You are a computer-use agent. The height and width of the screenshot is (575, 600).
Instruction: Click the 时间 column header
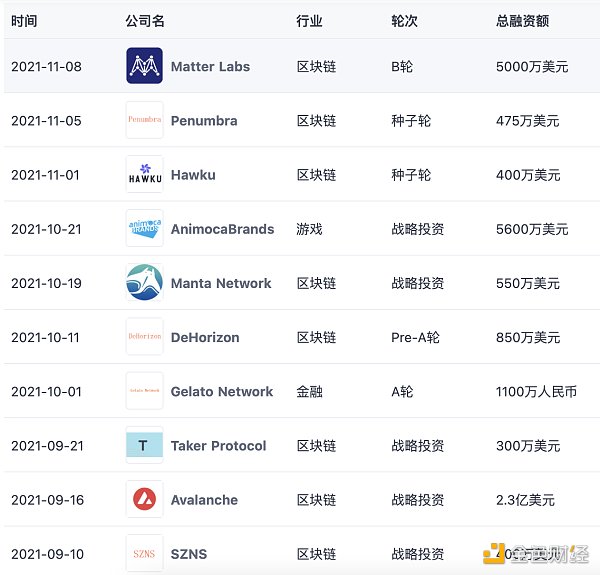(24, 21)
